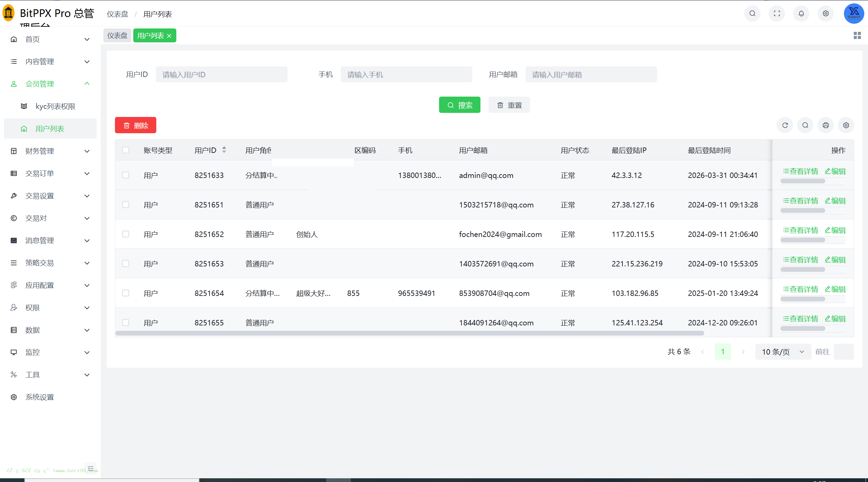Expand the 财务管理 menu chevron
The width and height of the screenshot is (868, 482).
pyautogui.click(x=87, y=151)
